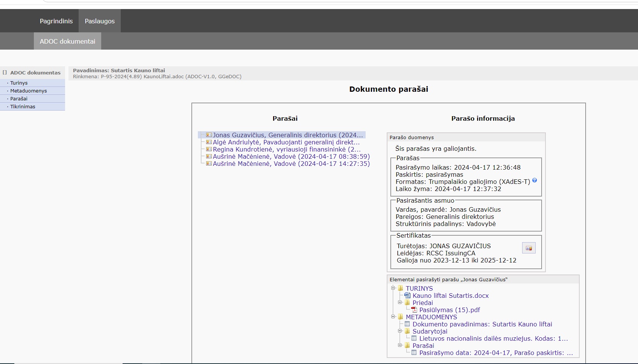Image resolution: width=638 pixels, height=364 pixels.
Task: Collapse the METADUOMENYS tree node
Action: pos(393,317)
